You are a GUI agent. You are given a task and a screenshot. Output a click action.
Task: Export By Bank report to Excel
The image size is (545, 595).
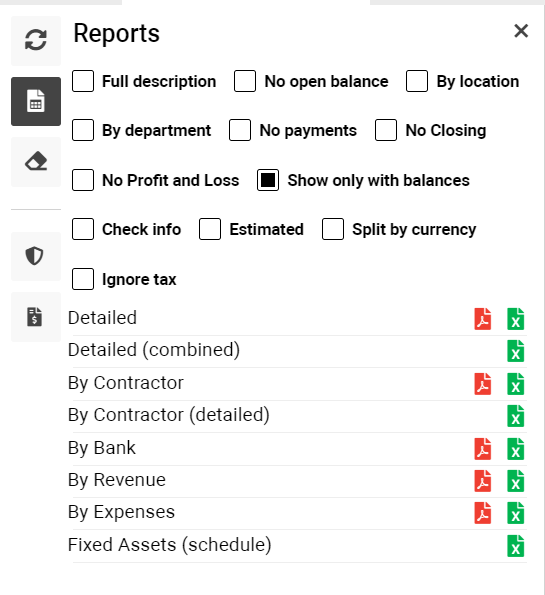point(515,449)
